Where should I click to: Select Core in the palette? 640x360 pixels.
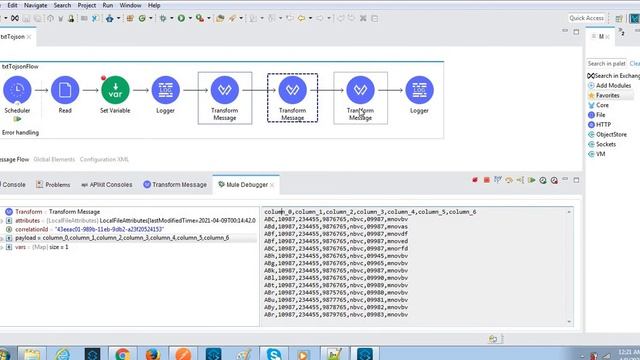[598, 105]
